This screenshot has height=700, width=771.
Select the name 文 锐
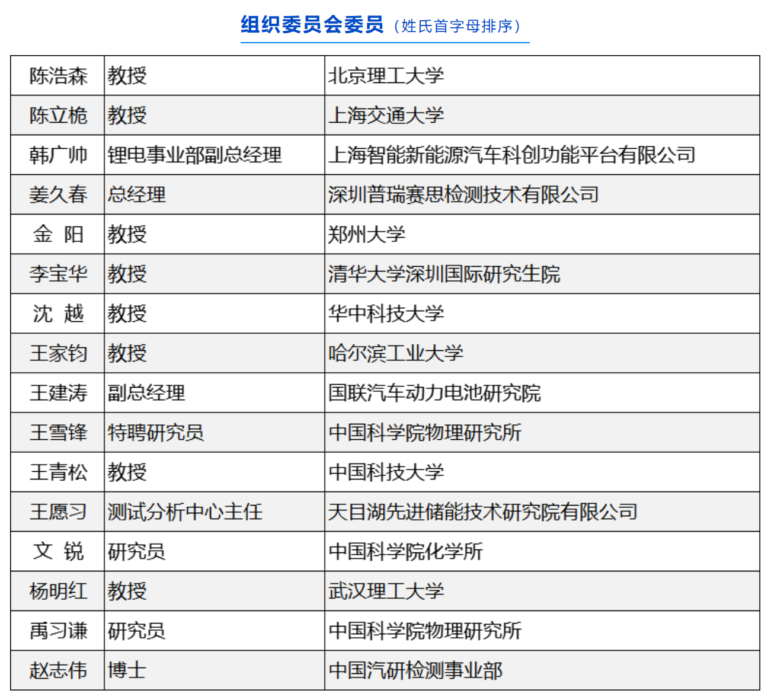pyautogui.click(x=58, y=552)
